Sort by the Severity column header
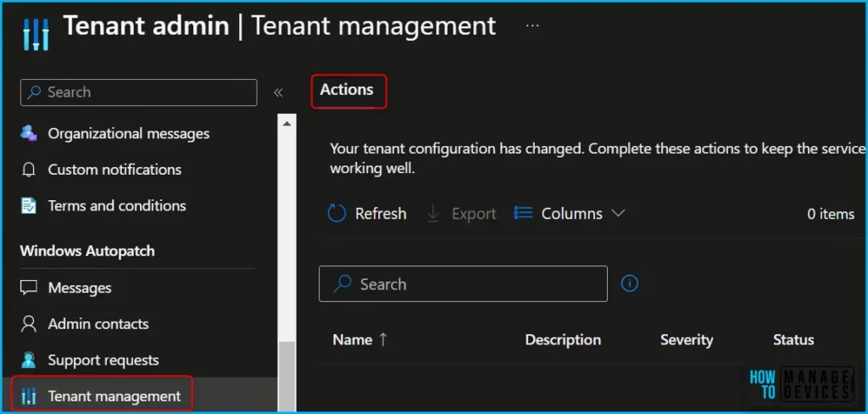This screenshot has width=868, height=414. (687, 339)
